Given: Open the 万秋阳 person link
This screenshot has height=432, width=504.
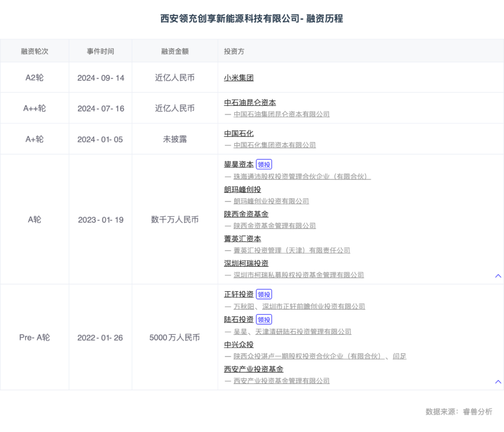Looking at the screenshot, I should (244, 307).
